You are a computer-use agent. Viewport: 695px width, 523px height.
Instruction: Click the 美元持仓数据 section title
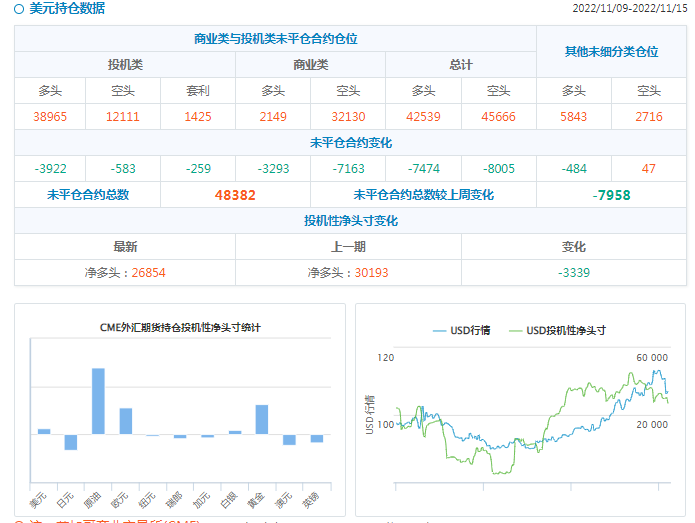pyautogui.click(x=66, y=9)
